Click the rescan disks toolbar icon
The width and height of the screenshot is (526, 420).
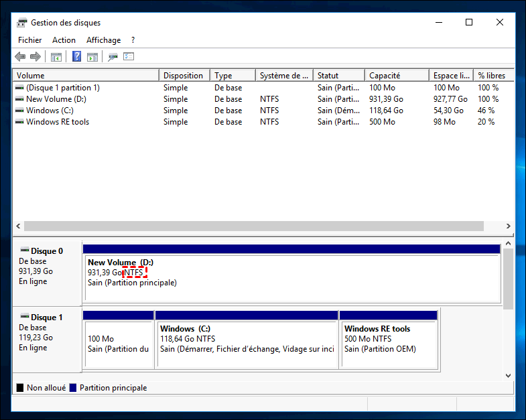click(x=113, y=57)
